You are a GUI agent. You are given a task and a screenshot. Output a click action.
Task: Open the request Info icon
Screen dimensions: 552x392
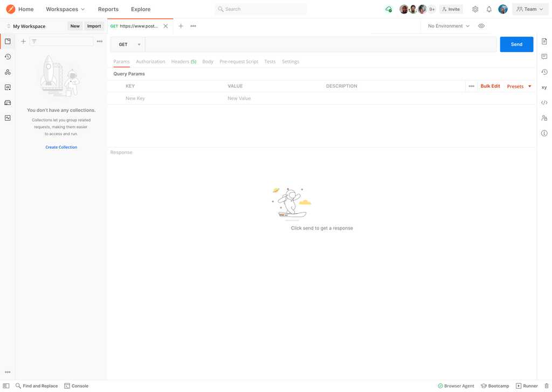click(x=544, y=133)
